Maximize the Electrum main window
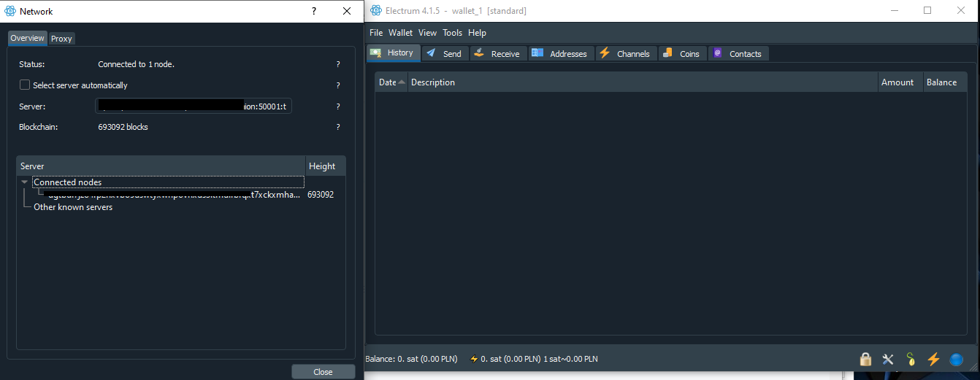This screenshot has height=380, width=980. pos(927,10)
